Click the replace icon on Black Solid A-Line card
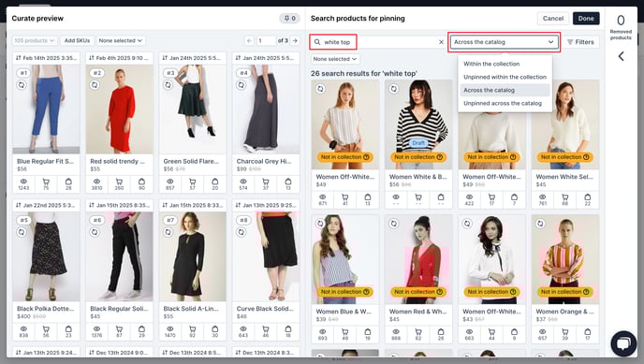 click(x=168, y=232)
